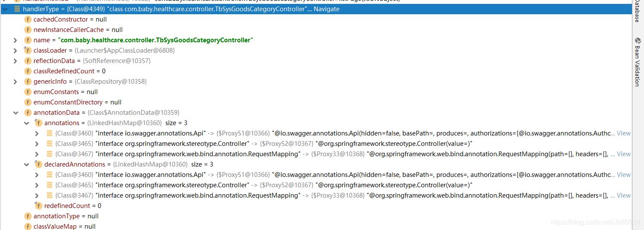Click View link for Api under declaredAnnotations
Image resolution: width=644 pixels, height=230 pixels.
coord(623,175)
